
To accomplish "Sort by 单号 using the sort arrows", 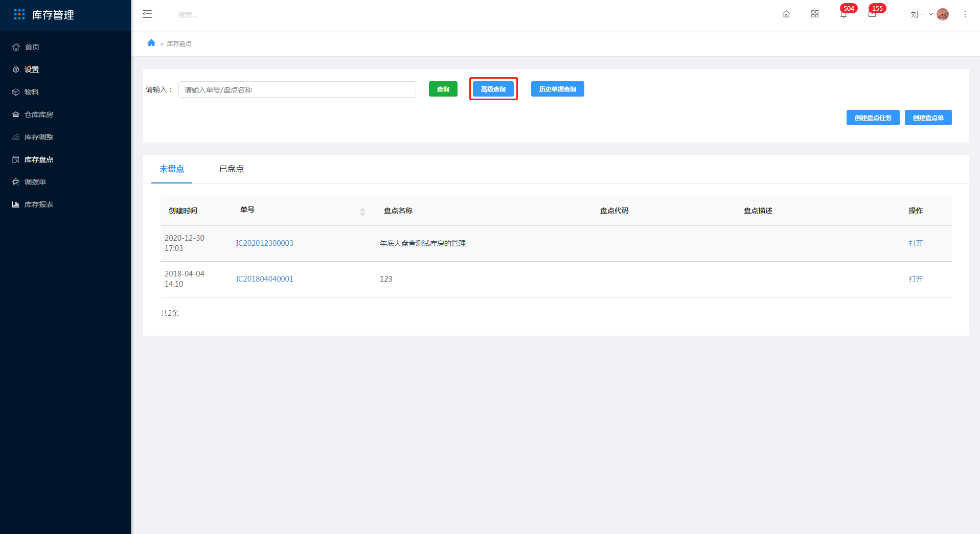I will pyautogui.click(x=362, y=212).
